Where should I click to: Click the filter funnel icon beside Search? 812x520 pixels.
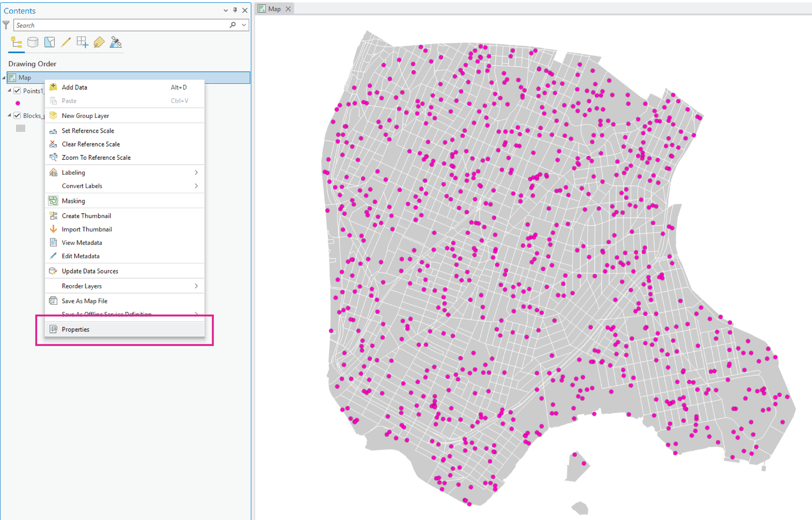point(6,25)
